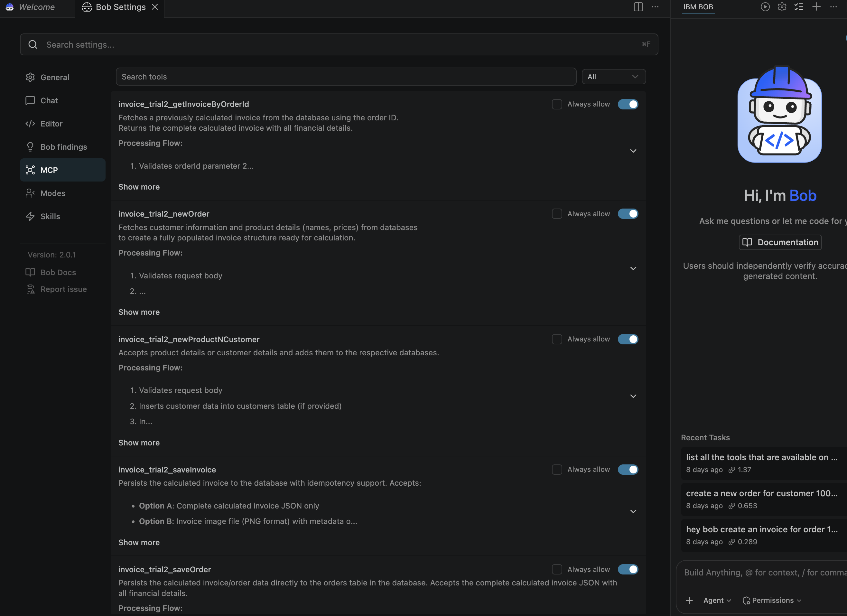Show more for invoice_trial2_saveInvoice description

point(139,542)
